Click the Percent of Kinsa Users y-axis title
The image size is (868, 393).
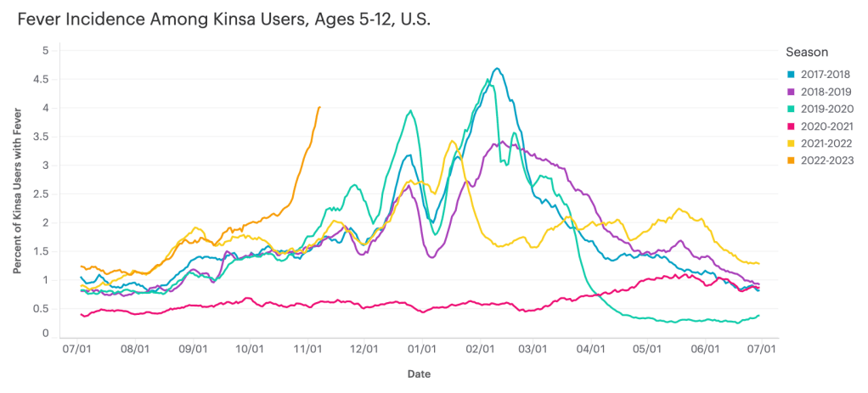(18, 194)
